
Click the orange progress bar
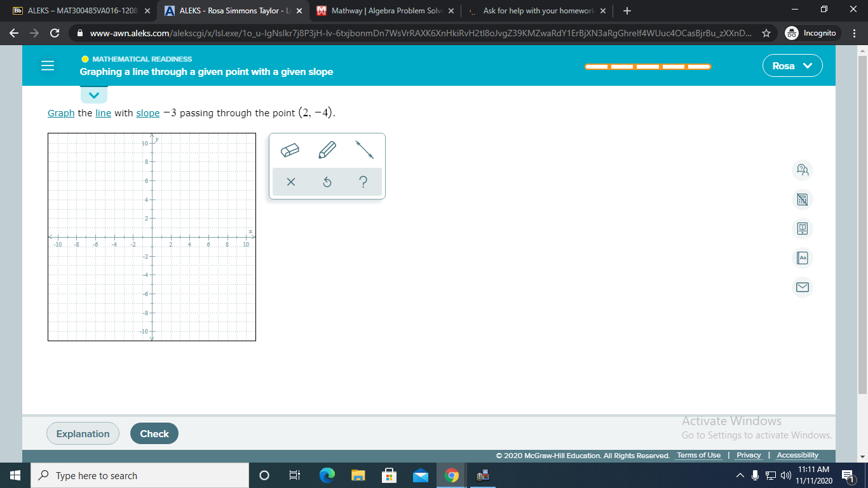[x=648, y=66]
